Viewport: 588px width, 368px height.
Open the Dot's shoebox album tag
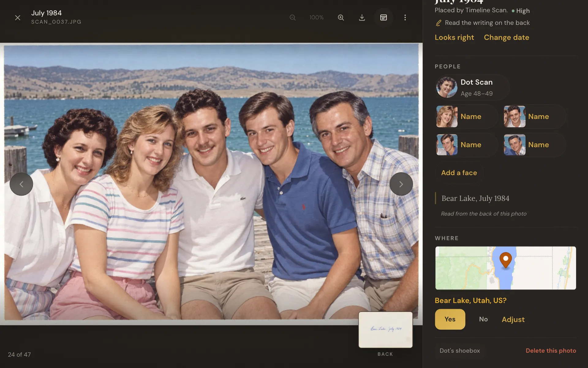pos(460,351)
